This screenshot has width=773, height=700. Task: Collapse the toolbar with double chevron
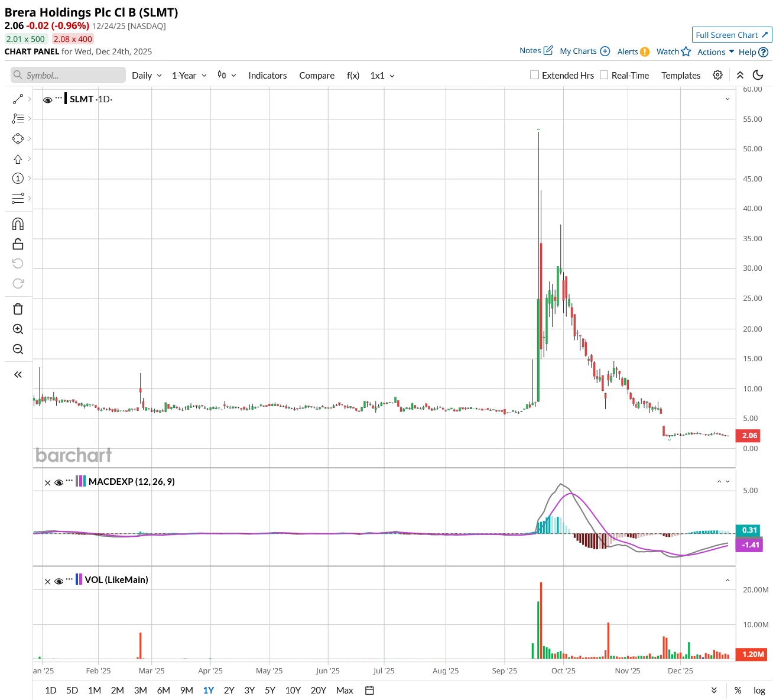(x=740, y=75)
